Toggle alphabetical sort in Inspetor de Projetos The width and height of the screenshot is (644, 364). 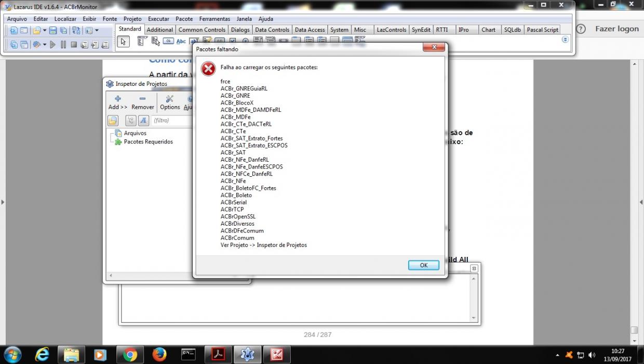143,121
